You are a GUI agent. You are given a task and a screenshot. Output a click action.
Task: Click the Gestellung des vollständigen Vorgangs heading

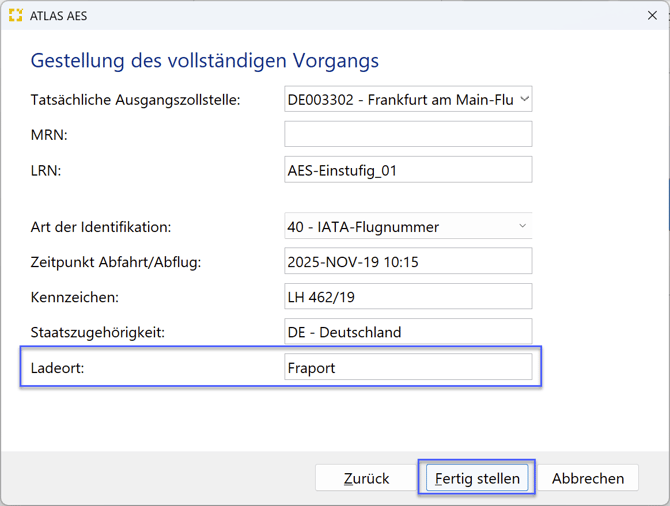tap(205, 60)
